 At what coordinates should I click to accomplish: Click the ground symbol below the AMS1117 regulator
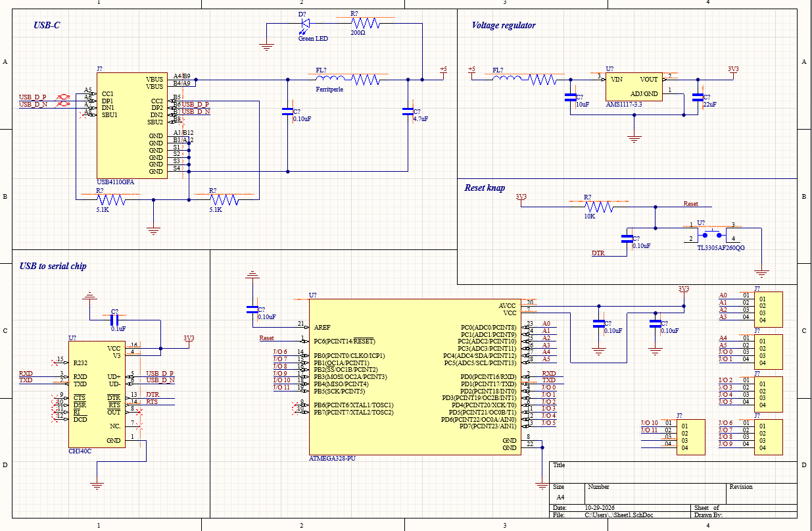pos(634,138)
